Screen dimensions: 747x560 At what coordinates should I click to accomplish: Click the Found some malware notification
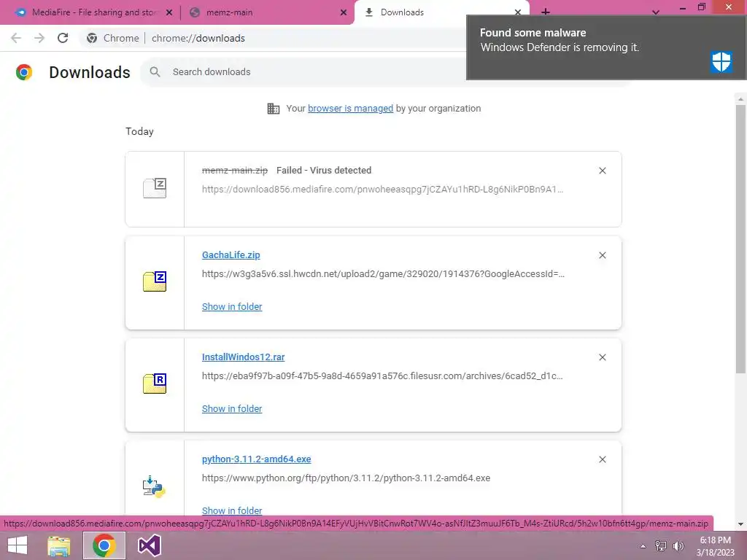(x=606, y=47)
